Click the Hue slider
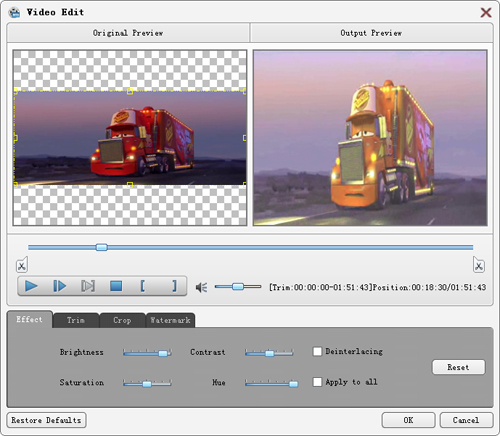Viewport: 500px width, 436px height. tap(271, 384)
